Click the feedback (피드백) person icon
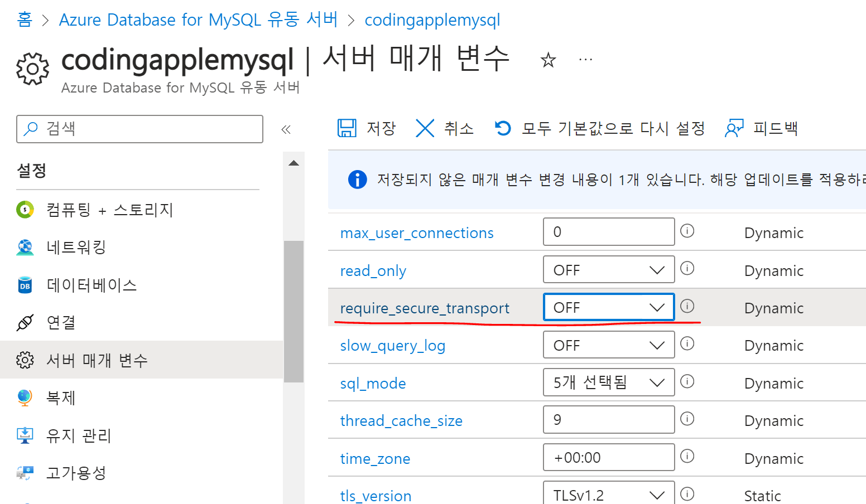The height and width of the screenshot is (504, 866). point(734,128)
